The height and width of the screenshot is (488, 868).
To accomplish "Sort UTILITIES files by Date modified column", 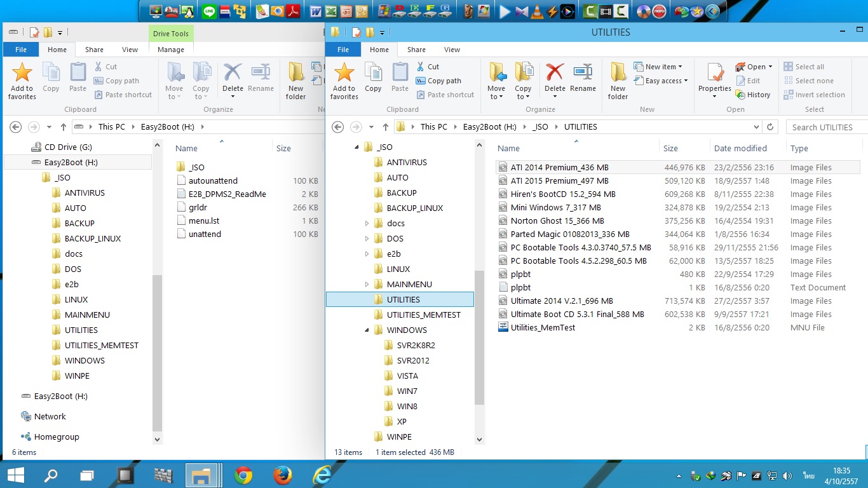I will (x=747, y=148).
